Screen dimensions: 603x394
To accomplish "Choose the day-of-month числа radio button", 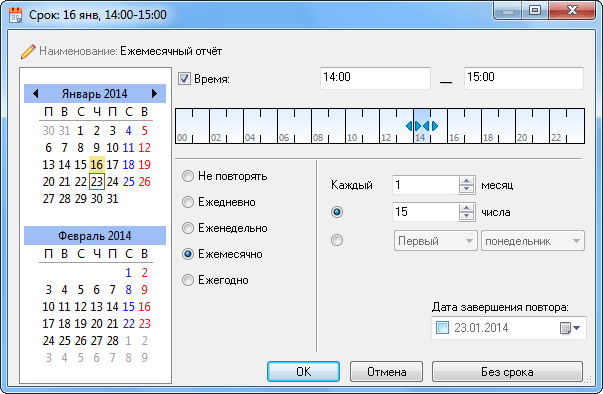I will coord(337,212).
